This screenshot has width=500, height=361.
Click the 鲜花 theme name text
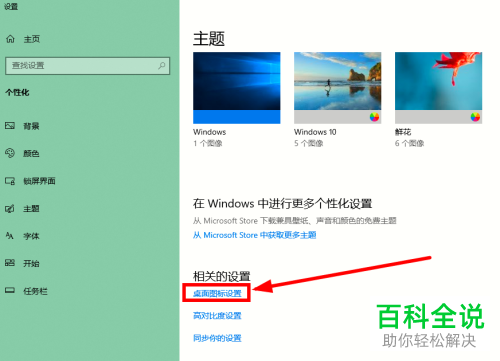click(403, 132)
